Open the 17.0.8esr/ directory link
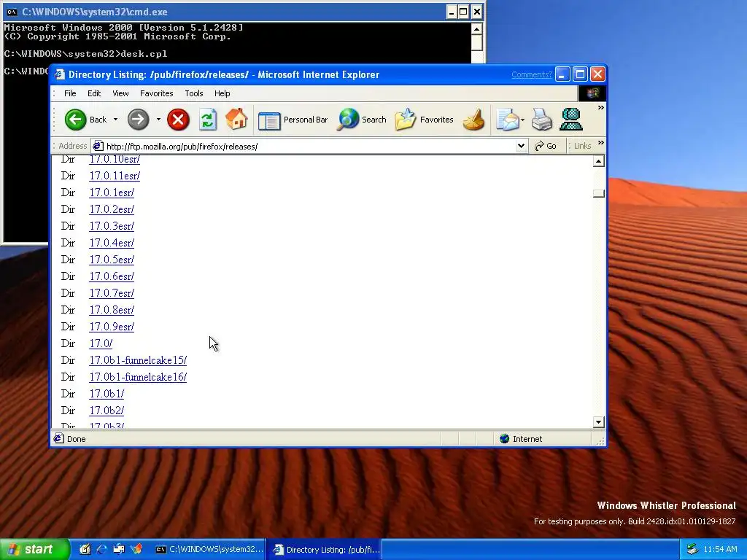The width and height of the screenshot is (747, 560). pyautogui.click(x=112, y=310)
